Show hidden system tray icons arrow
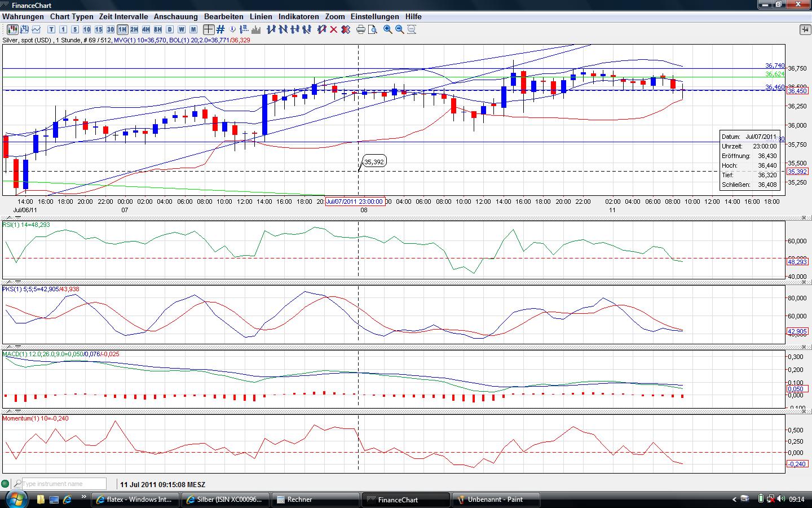 click(x=734, y=500)
